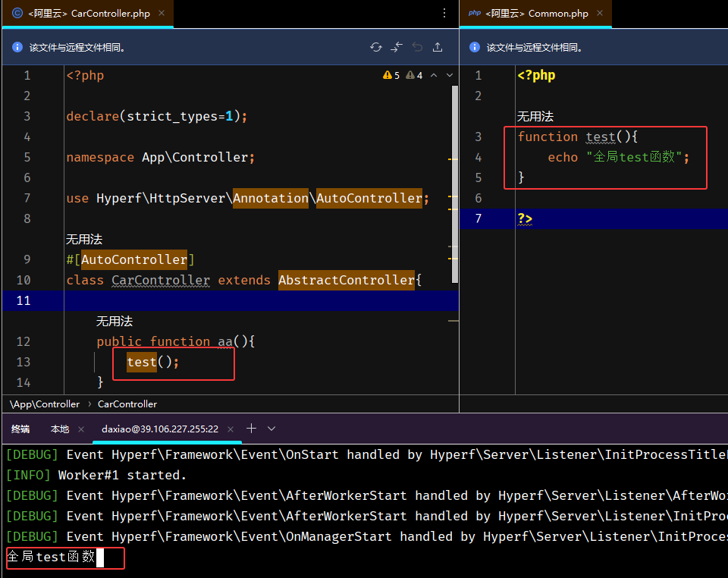Image resolution: width=728 pixels, height=578 pixels.
Task: Click the weak warning count indicator showing 4
Action: click(414, 75)
